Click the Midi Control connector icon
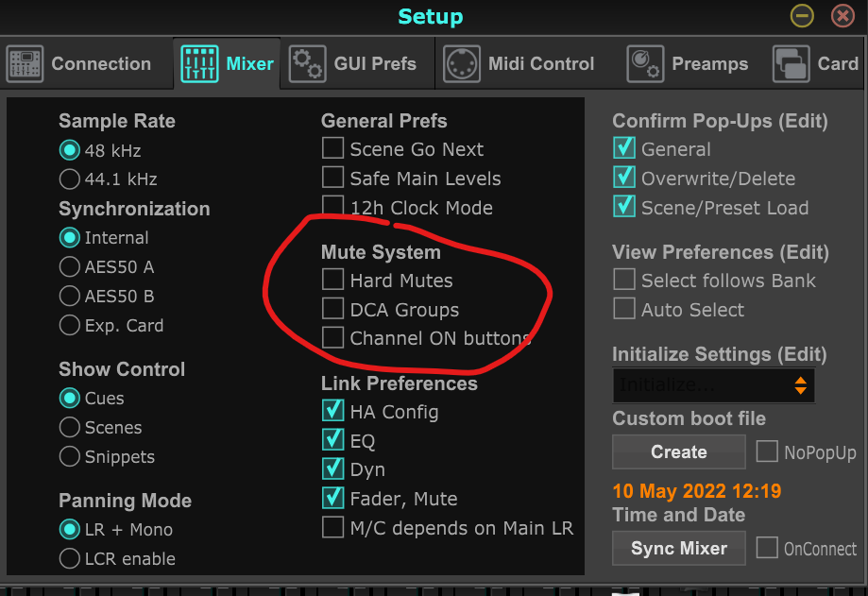This screenshot has width=868, height=596. (x=462, y=64)
